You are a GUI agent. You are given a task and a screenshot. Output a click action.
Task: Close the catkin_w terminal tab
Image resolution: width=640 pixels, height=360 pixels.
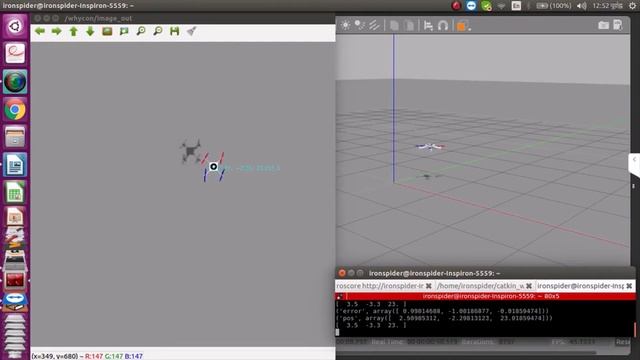(x=529, y=286)
